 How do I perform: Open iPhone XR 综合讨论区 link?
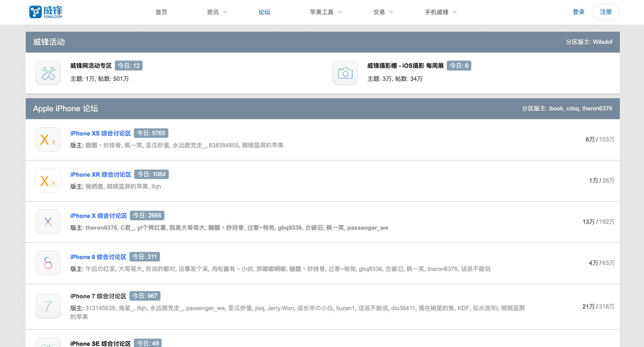(x=101, y=175)
